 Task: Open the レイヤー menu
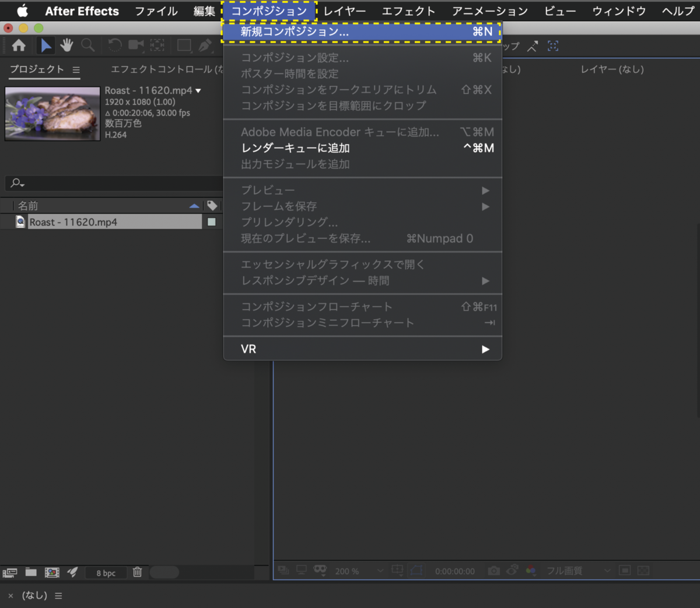[345, 11]
